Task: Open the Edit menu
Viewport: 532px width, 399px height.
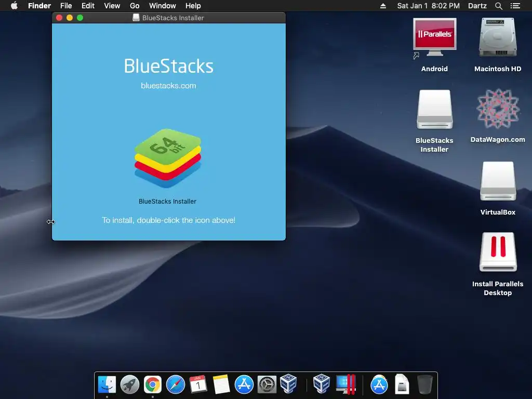Action: (x=88, y=6)
